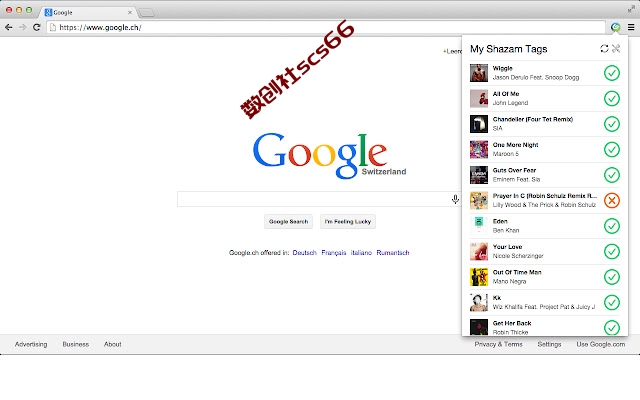Close the Google tab with its X
This screenshot has width=640, height=400.
point(130,13)
